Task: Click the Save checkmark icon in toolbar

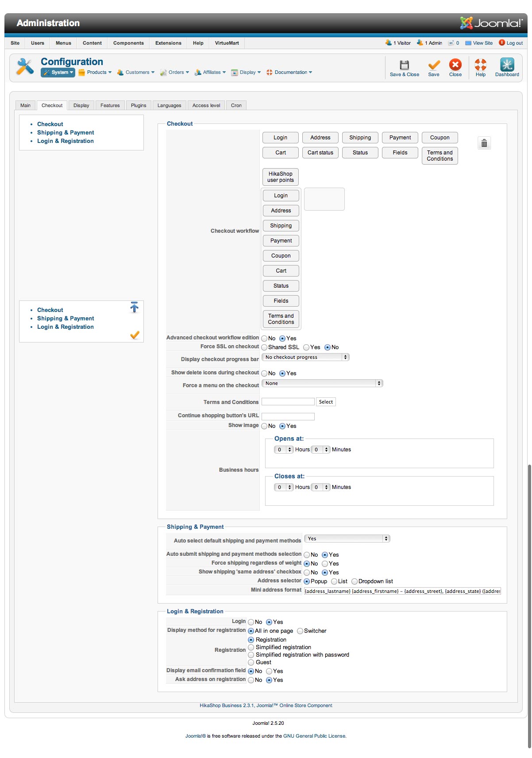Action: pos(434,65)
